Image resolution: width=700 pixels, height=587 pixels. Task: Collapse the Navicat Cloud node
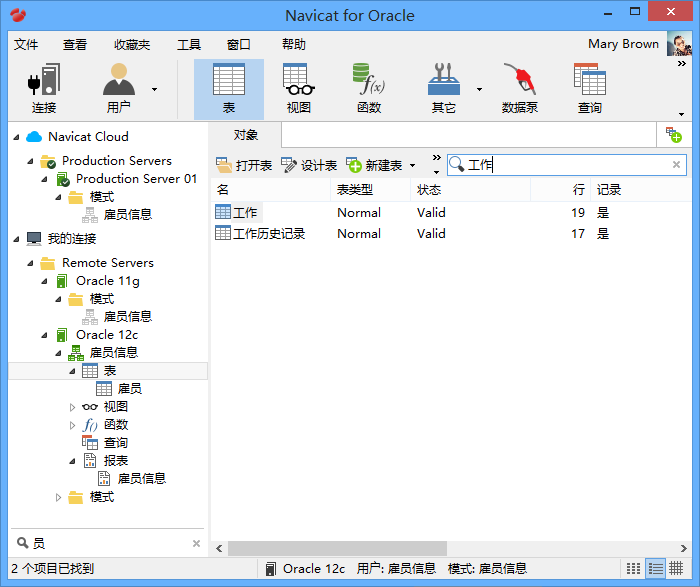pyautogui.click(x=17, y=137)
